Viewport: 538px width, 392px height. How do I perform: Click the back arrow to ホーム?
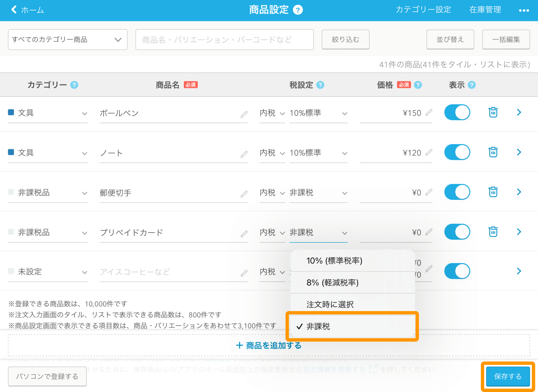14,10
